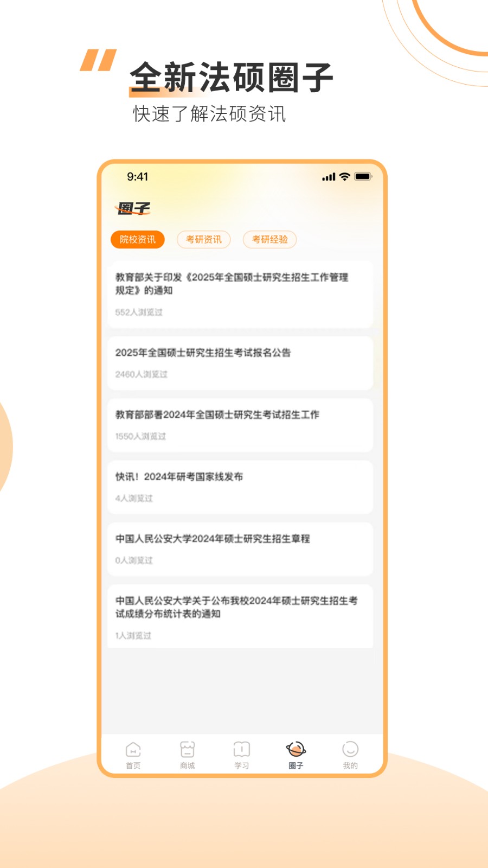Open 快讯！2024年研考国家线发布 article
This screenshot has height=868, width=488.
coord(240,487)
